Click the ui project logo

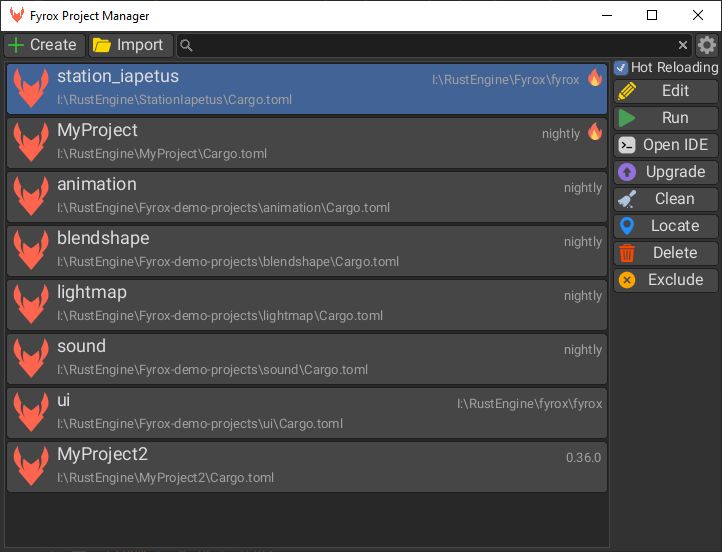coord(31,413)
